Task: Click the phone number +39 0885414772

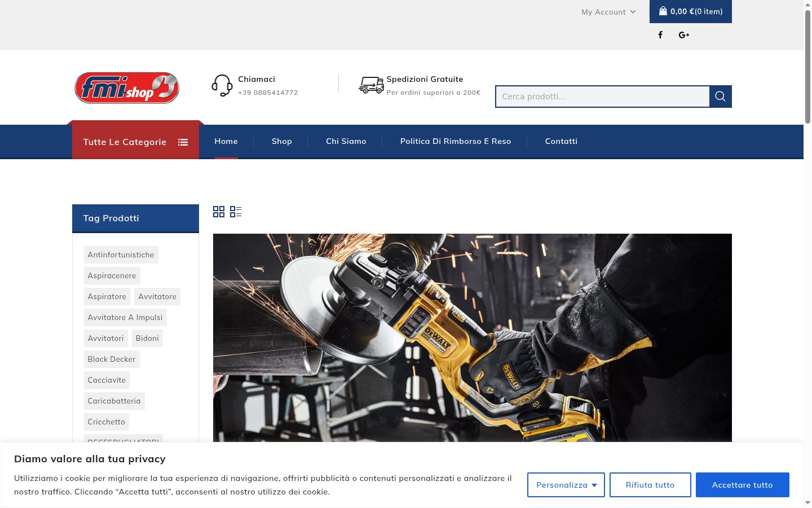Action: [x=268, y=93]
